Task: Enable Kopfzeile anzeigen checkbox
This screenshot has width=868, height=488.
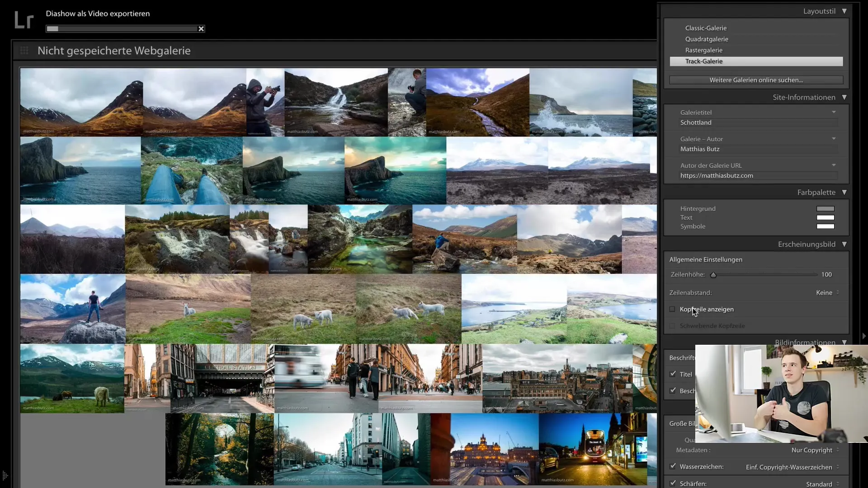Action: (672, 310)
